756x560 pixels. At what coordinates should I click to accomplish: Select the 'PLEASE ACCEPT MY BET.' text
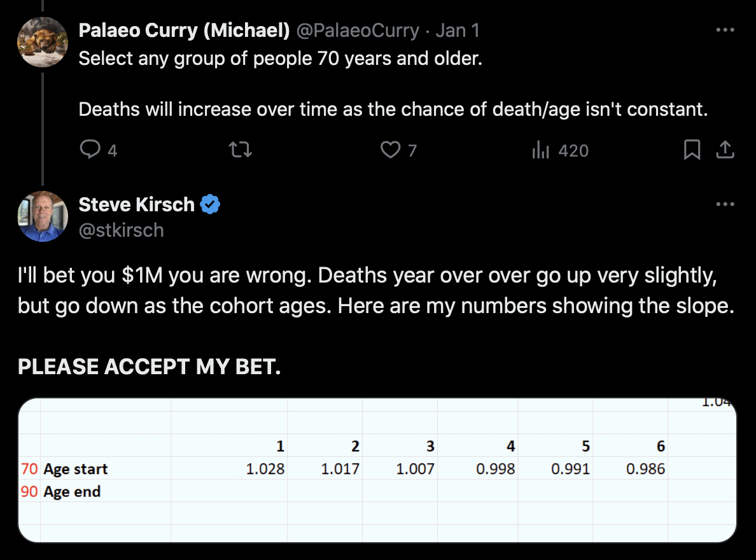(149, 367)
